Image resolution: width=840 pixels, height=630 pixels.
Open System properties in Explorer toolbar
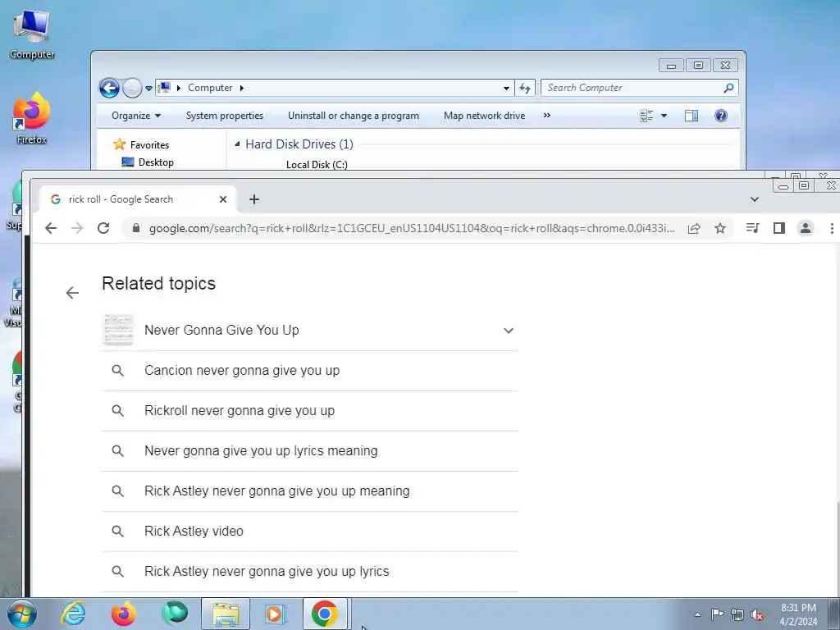click(x=225, y=116)
